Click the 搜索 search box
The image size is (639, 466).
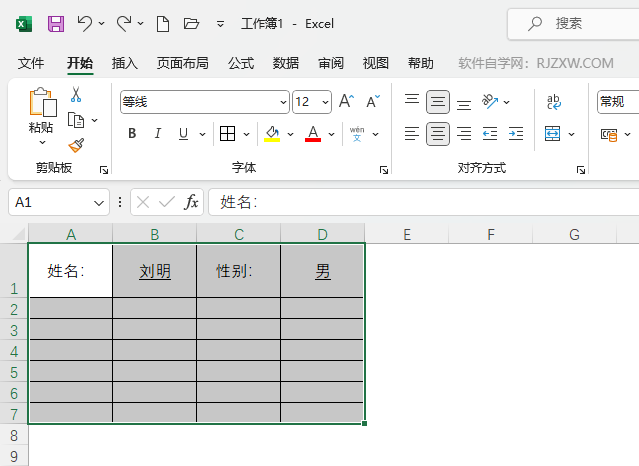(x=573, y=24)
